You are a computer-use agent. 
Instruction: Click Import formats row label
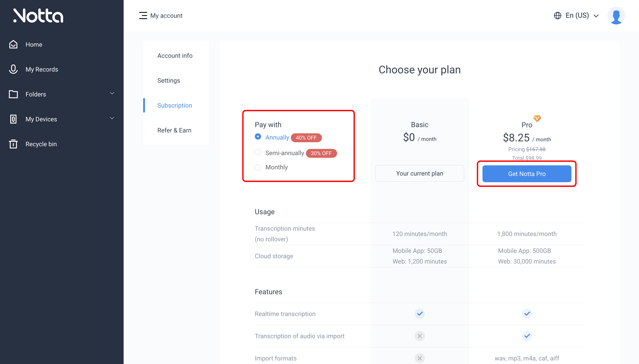point(276,358)
